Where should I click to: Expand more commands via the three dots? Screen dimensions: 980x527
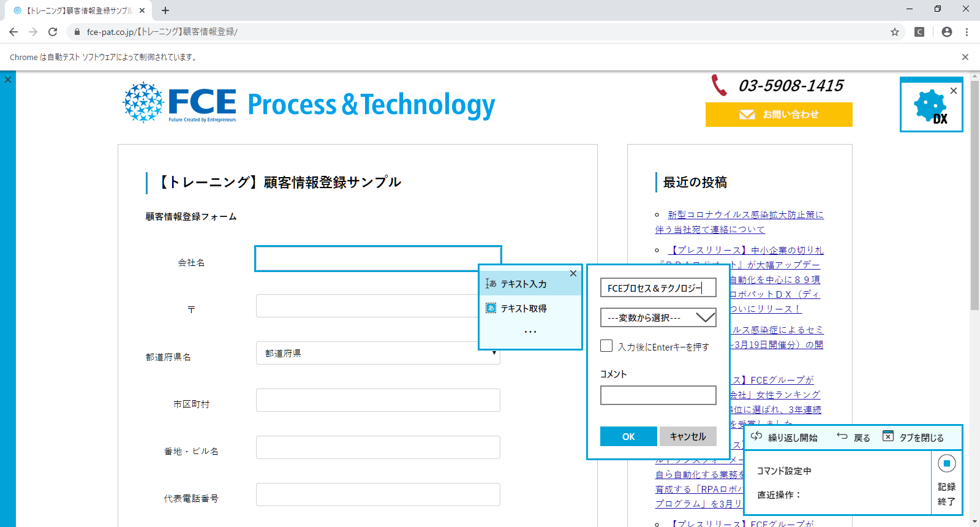(x=530, y=332)
